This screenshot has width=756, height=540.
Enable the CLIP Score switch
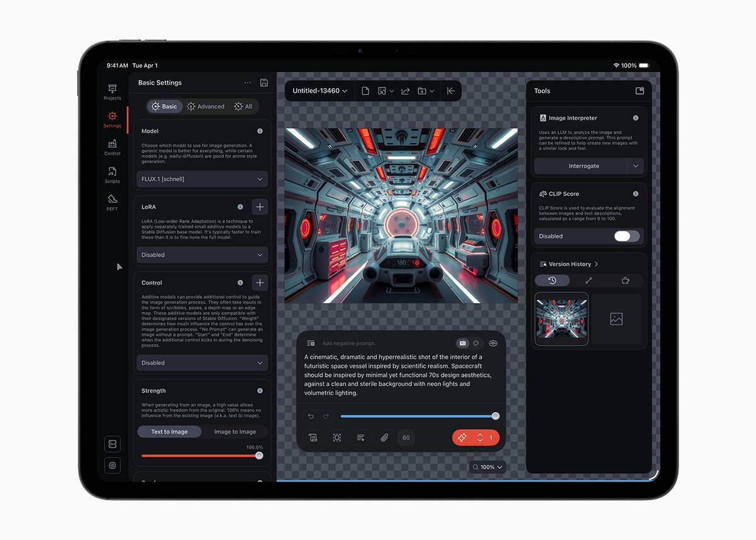point(627,236)
